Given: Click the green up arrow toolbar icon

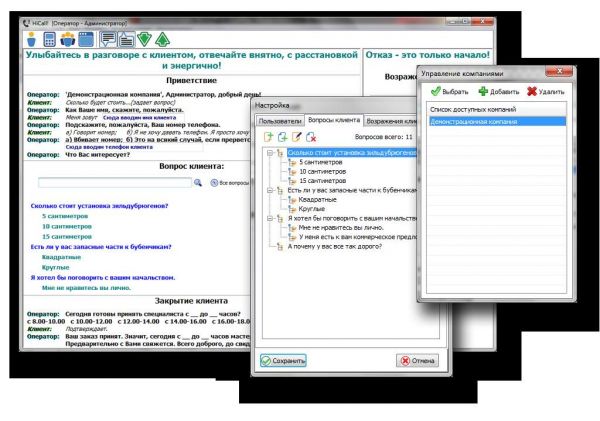Looking at the screenshot, I should coord(163,39).
